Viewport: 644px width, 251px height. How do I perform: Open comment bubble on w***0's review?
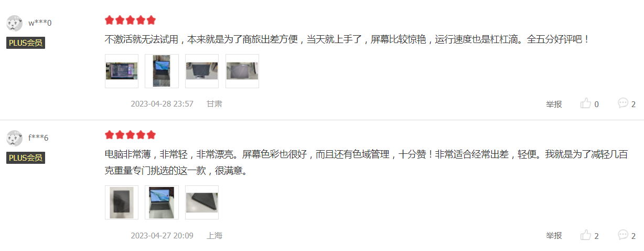point(623,103)
